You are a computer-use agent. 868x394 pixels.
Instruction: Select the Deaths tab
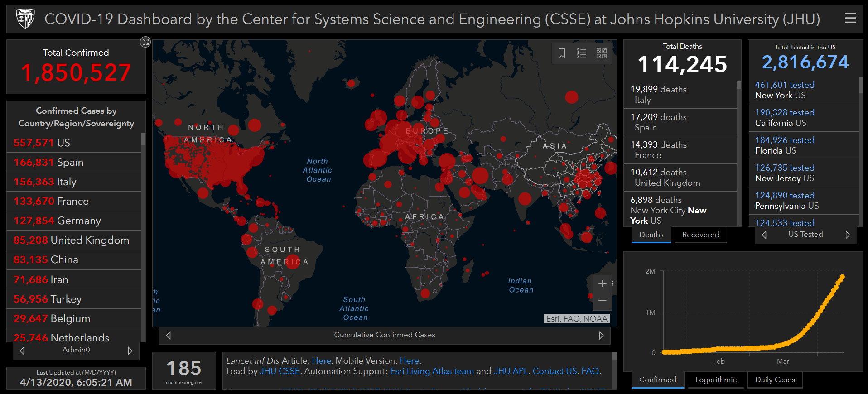tap(651, 235)
